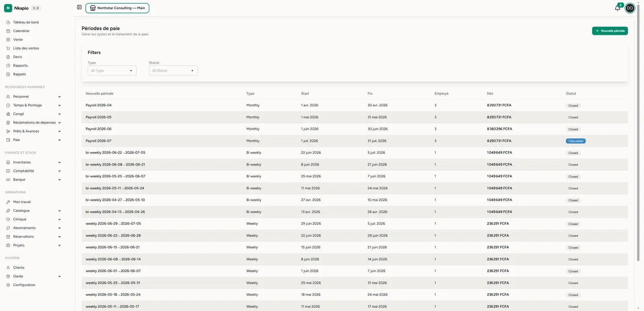Expand the Projets chevron

coord(60,245)
